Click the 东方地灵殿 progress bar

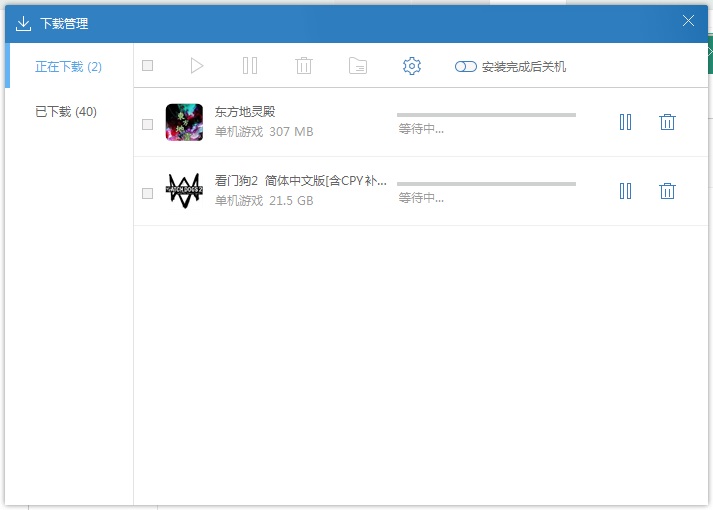[x=486, y=115]
